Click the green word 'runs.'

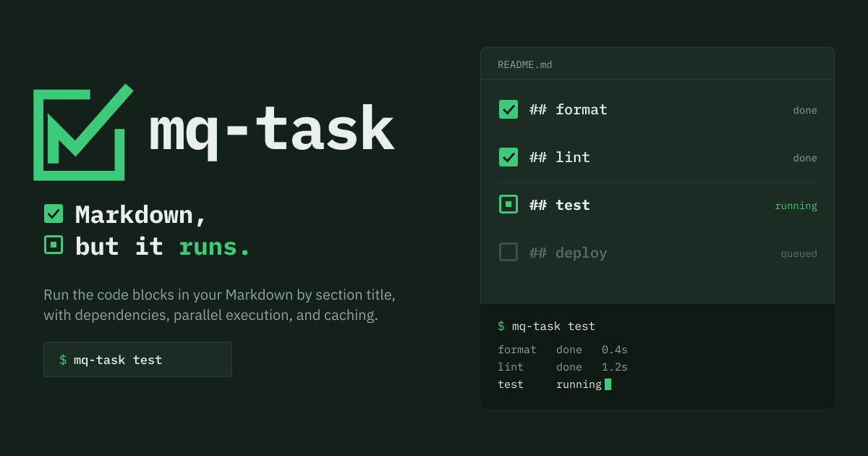(215, 247)
